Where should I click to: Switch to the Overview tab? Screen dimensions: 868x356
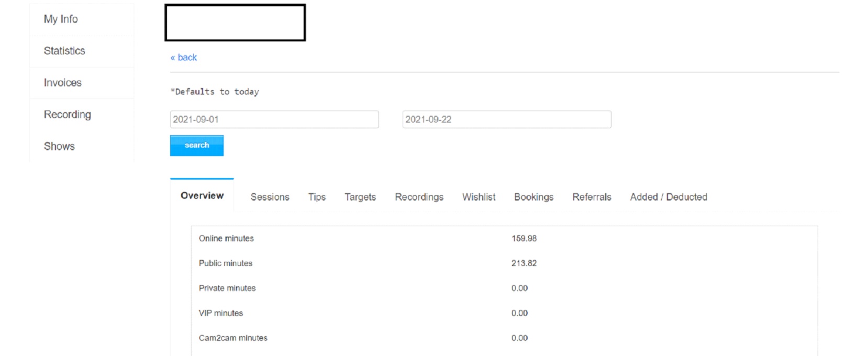(x=202, y=196)
